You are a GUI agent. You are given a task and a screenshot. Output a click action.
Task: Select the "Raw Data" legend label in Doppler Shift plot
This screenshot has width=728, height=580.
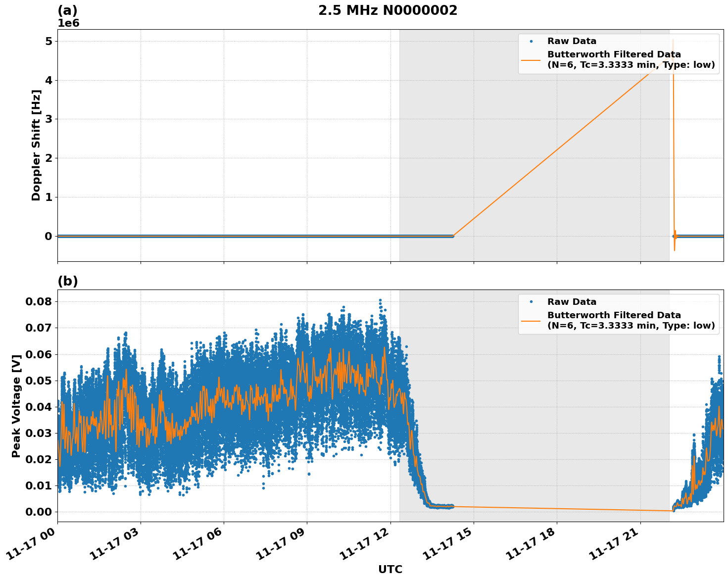click(572, 42)
